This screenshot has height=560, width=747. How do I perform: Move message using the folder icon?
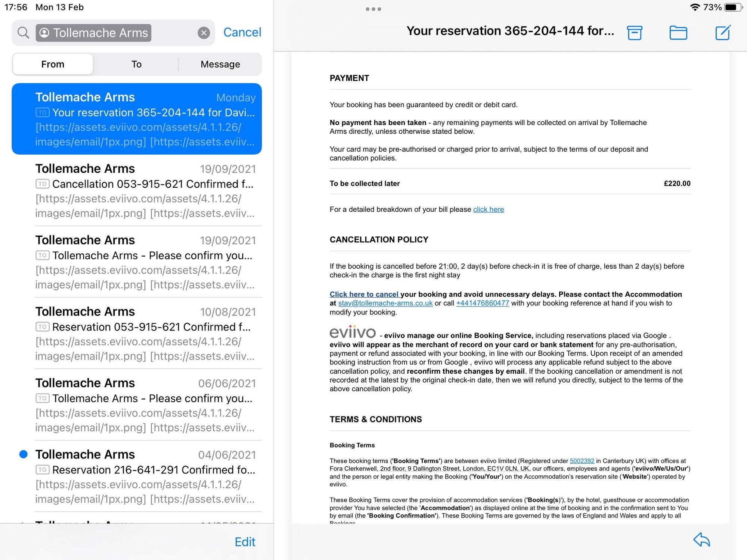pos(678,32)
